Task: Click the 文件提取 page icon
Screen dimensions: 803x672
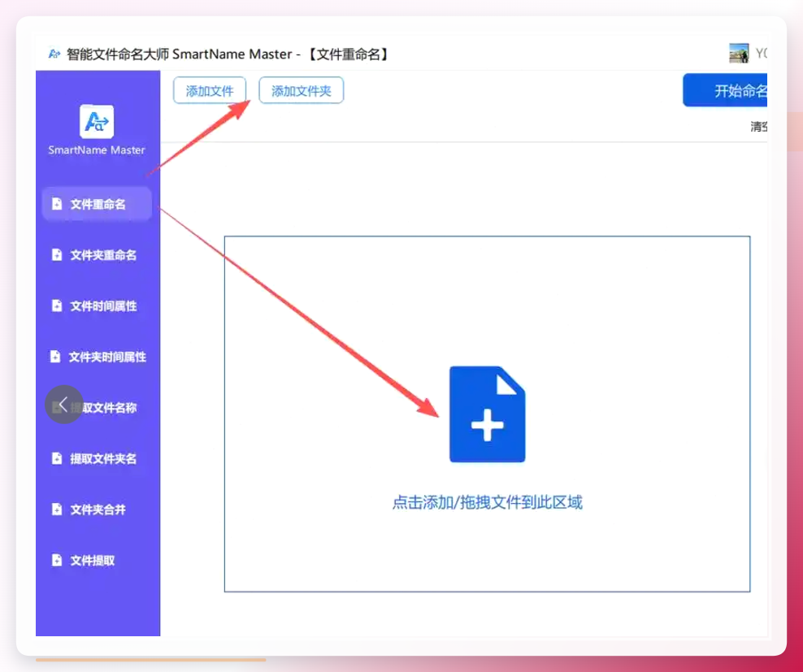Action: pyautogui.click(x=57, y=560)
